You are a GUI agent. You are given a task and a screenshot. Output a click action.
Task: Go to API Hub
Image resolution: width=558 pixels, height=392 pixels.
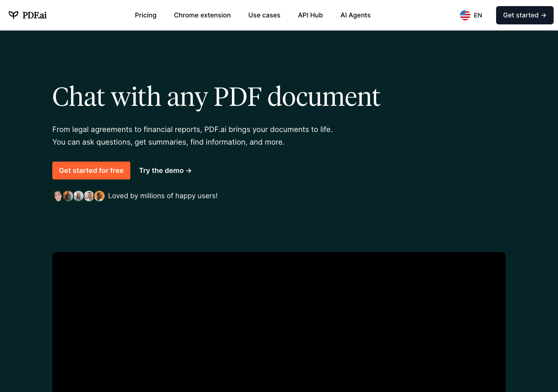click(310, 15)
